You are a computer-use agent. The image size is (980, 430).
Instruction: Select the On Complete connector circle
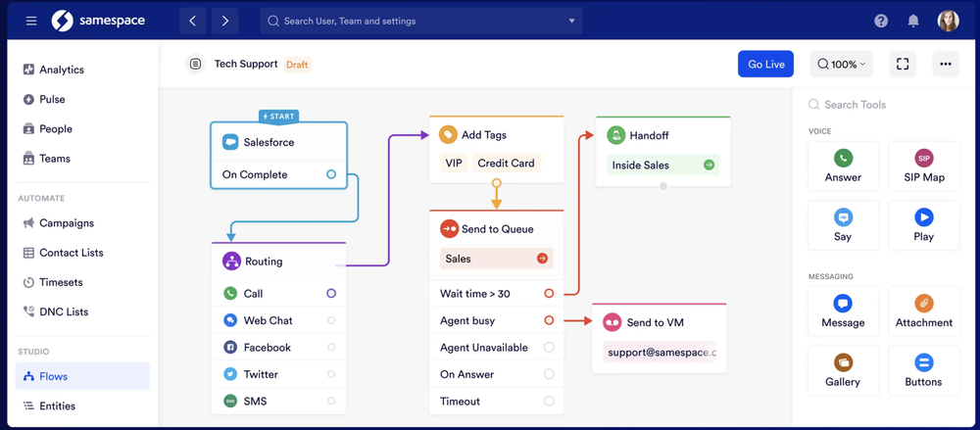pos(331,174)
